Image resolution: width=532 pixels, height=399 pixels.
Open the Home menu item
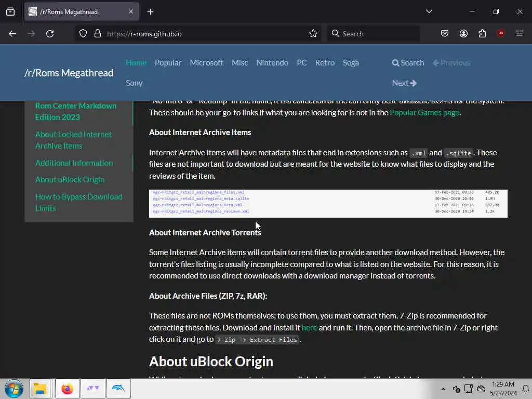point(136,63)
